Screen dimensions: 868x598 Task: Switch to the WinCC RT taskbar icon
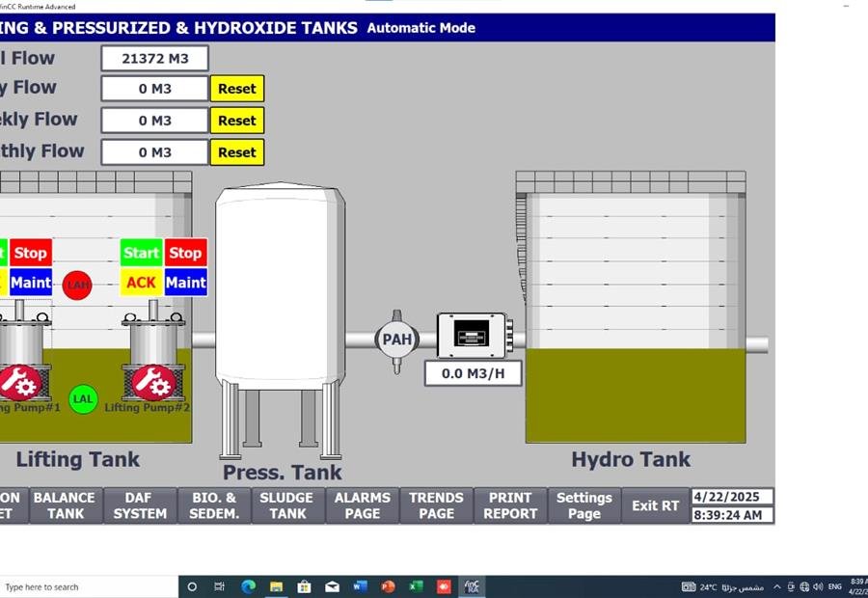tap(473, 586)
